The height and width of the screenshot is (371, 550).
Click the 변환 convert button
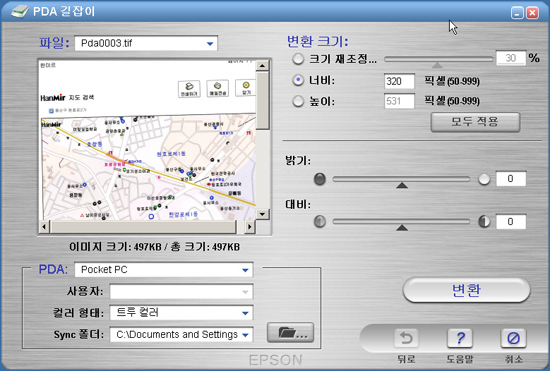pos(467,290)
